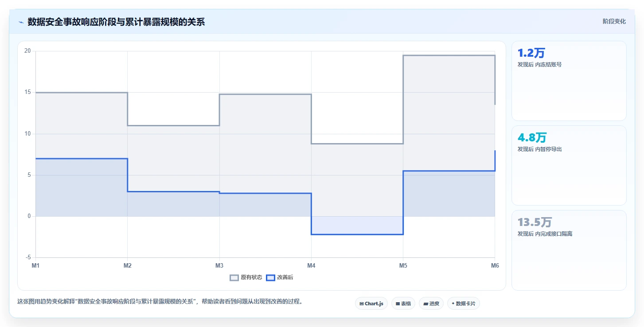This screenshot has width=644, height=327.
Task: Click the M2 axis label
Action: [x=127, y=266]
